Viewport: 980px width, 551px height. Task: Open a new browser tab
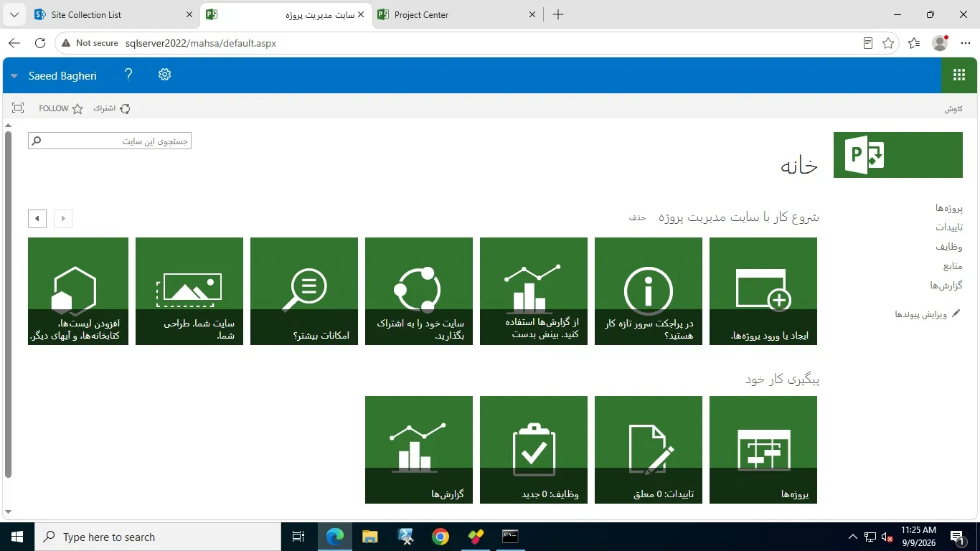tap(558, 14)
